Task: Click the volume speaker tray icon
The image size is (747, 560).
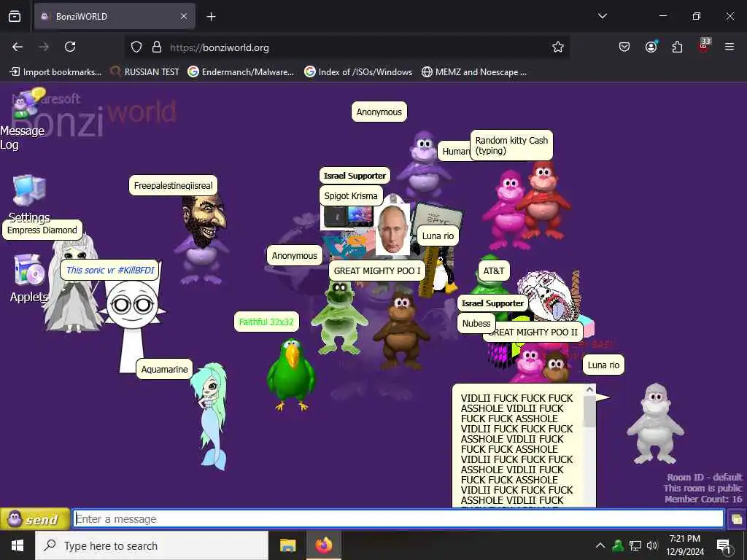Action: (652, 545)
